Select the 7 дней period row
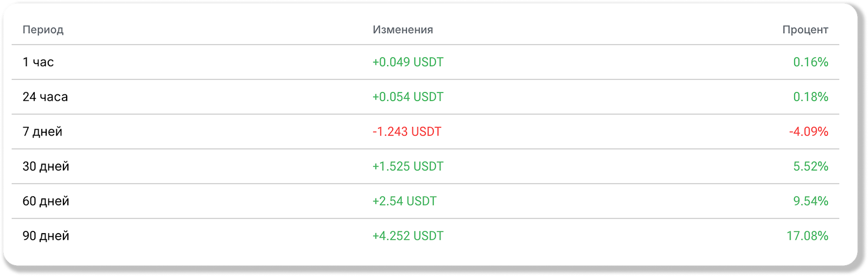Screen dimensions: 868x276 coord(425,132)
